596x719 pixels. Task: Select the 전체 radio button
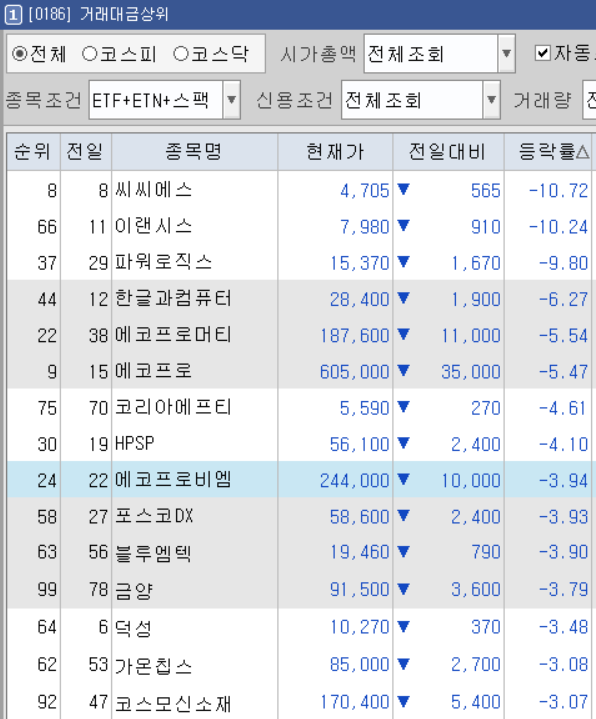tap(20, 54)
